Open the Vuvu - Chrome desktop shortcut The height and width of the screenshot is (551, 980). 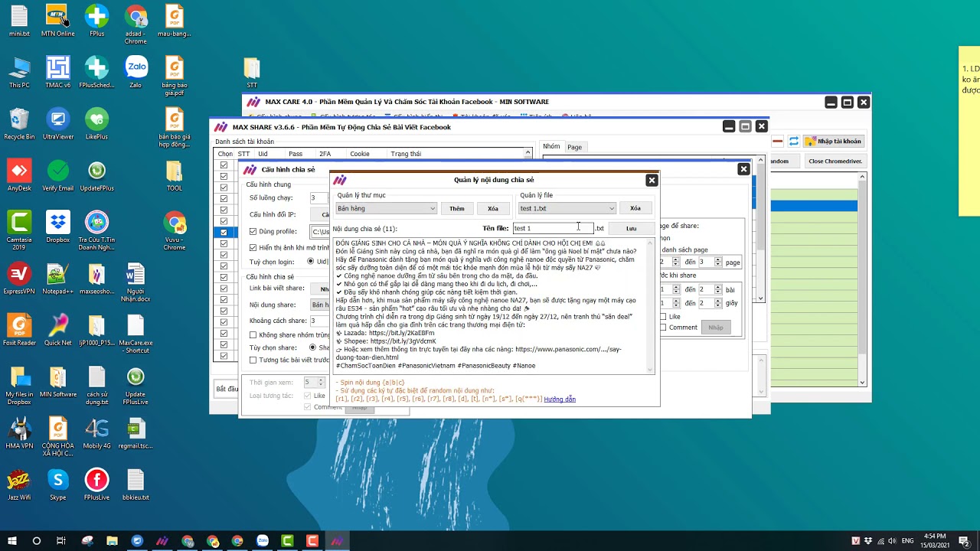pyautogui.click(x=175, y=230)
